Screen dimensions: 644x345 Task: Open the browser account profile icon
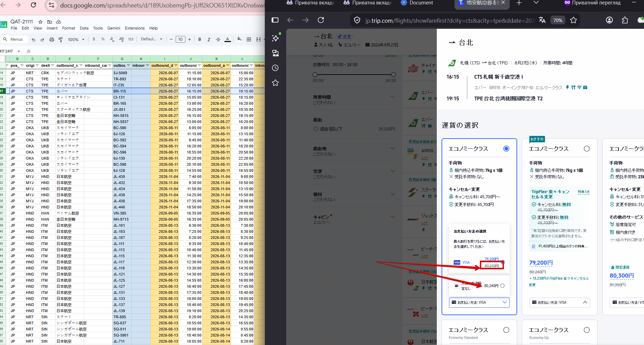pos(609,20)
